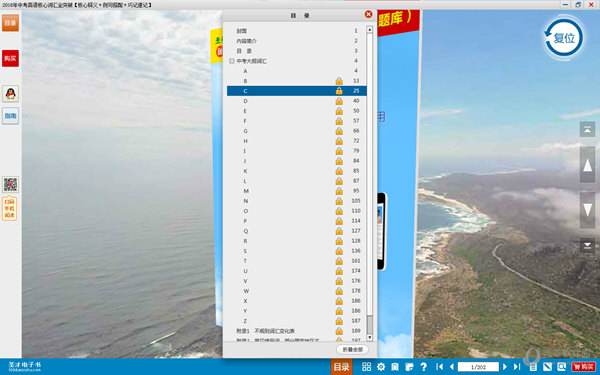The width and height of the screenshot is (600, 375).
Task: Select 内容简介 entry in contents
Action: pyautogui.click(x=246, y=41)
